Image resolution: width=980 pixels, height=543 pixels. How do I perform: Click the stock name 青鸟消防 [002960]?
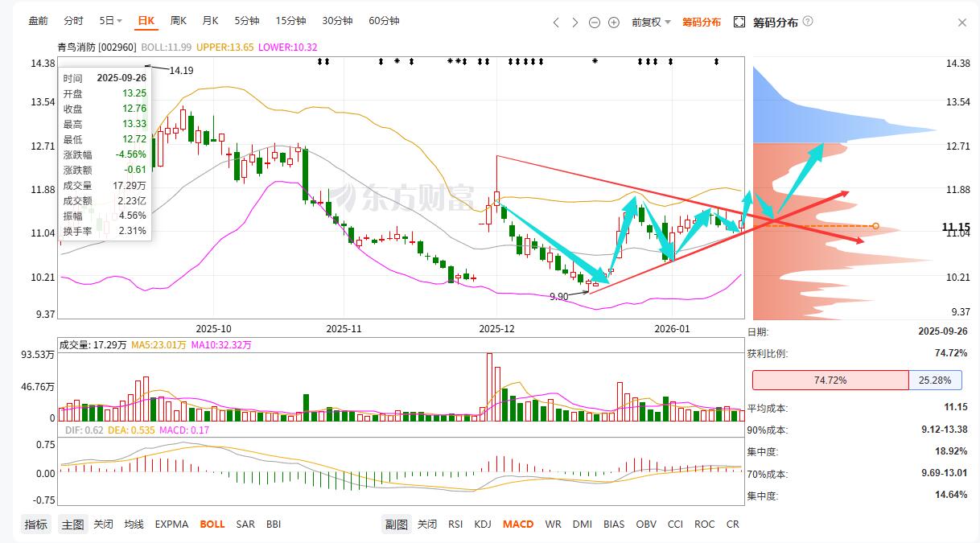tap(97, 47)
